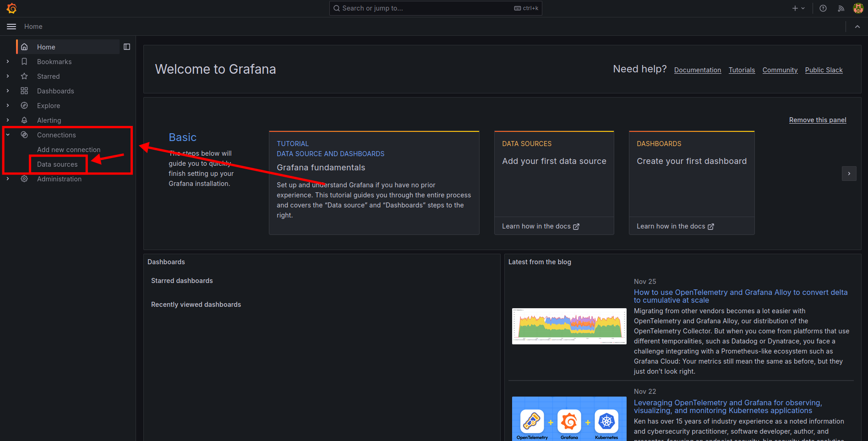This screenshot has height=441, width=868.
Task: Open the OpenTelemetry and Grafana Alloy blog post
Action: tap(741, 296)
